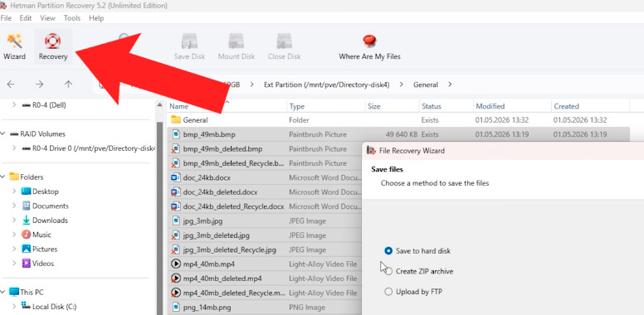Expand the R0-4 (Dell) tree node
This screenshot has width=644, height=315.
[14, 105]
